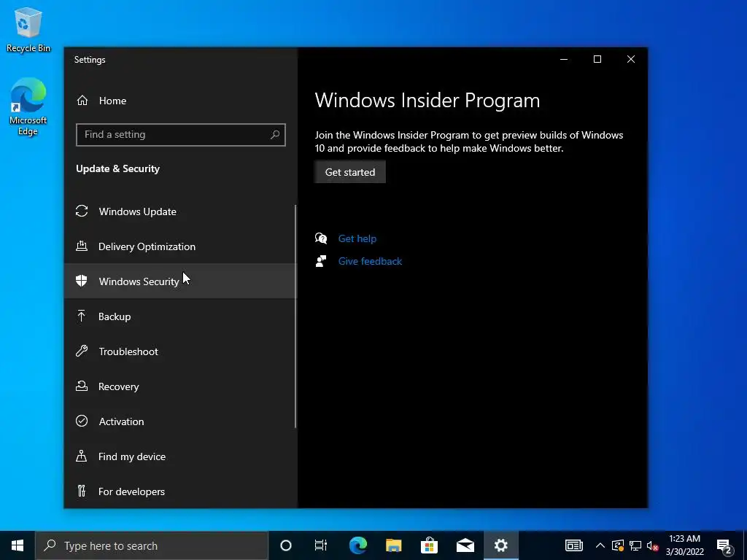Open Delivery Optimization settings
This screenshot has height=560, width=747.
click(180, 246)
